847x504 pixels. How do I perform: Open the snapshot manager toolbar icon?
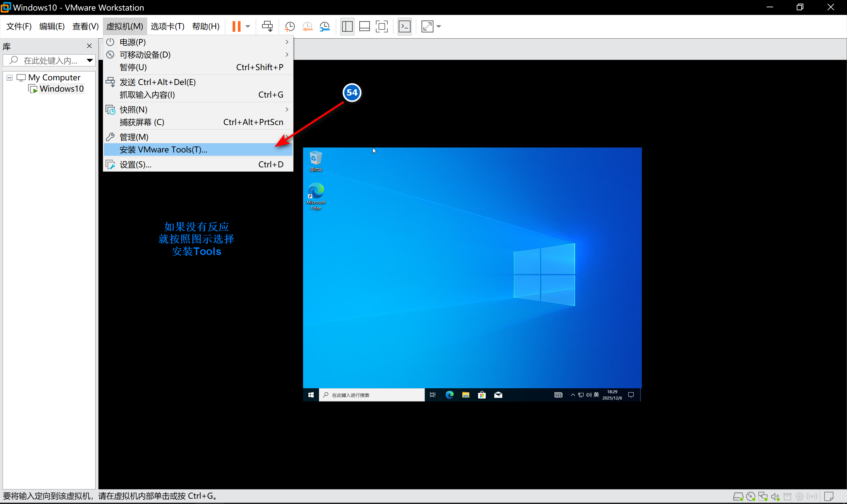tap(325, 26)
